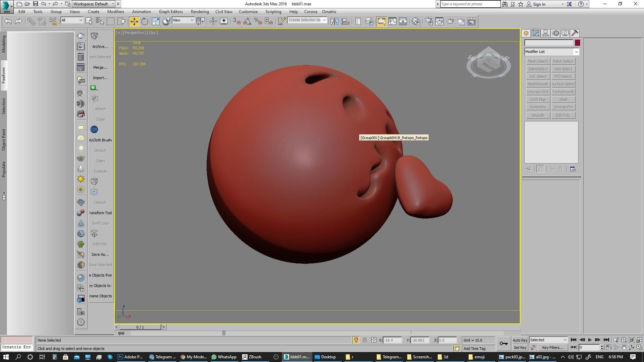Open the Modifier List dropdown
Screen dimensions: 644x362
pos(552,52)
